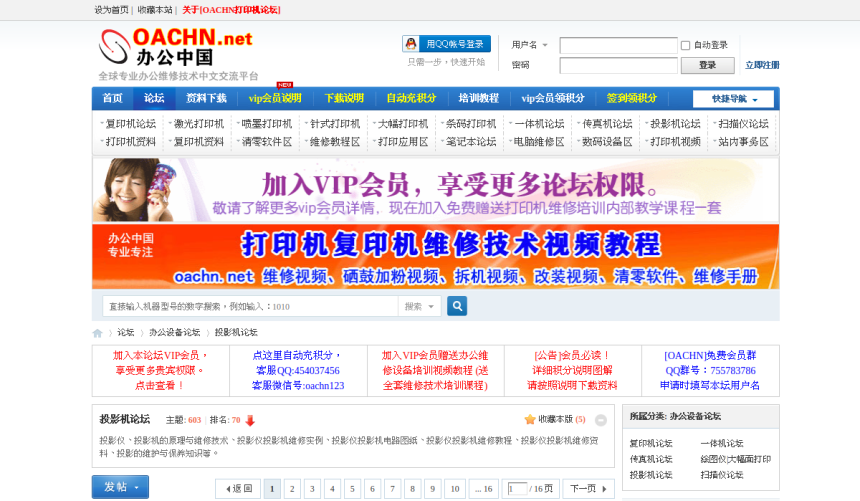
Task: Go to page 2
Action: tap(292, 488)
